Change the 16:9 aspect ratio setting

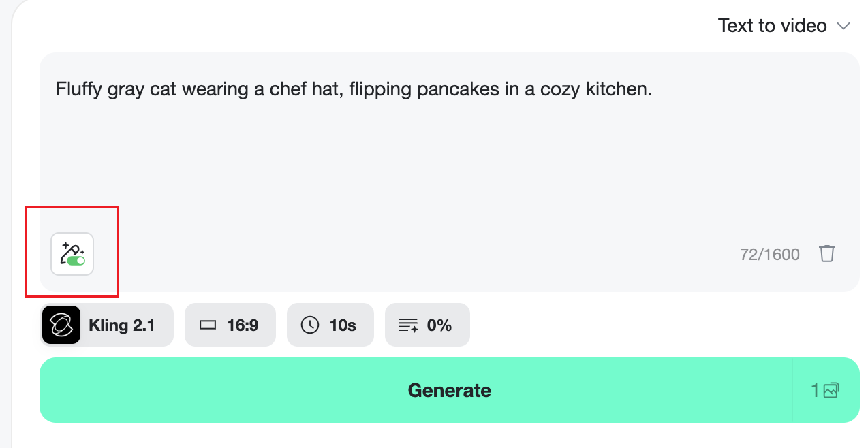[x=243, y=325]
